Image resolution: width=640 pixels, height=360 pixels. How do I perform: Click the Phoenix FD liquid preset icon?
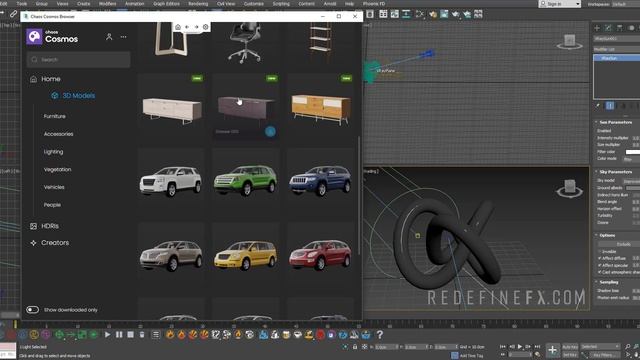point(263,335)
